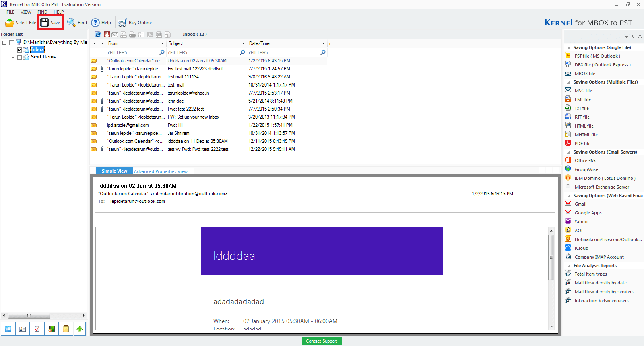Open the Select File toolbar button

(x=21, y=23)
